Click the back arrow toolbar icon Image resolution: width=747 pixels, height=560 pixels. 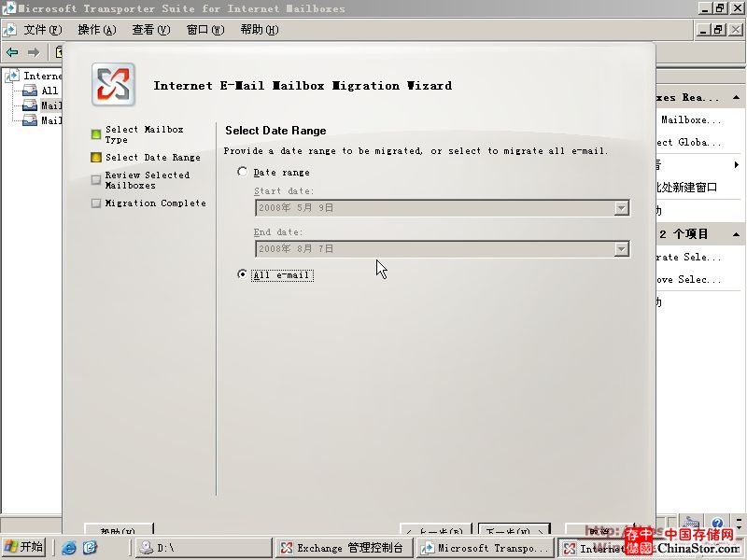coord(12,52)
